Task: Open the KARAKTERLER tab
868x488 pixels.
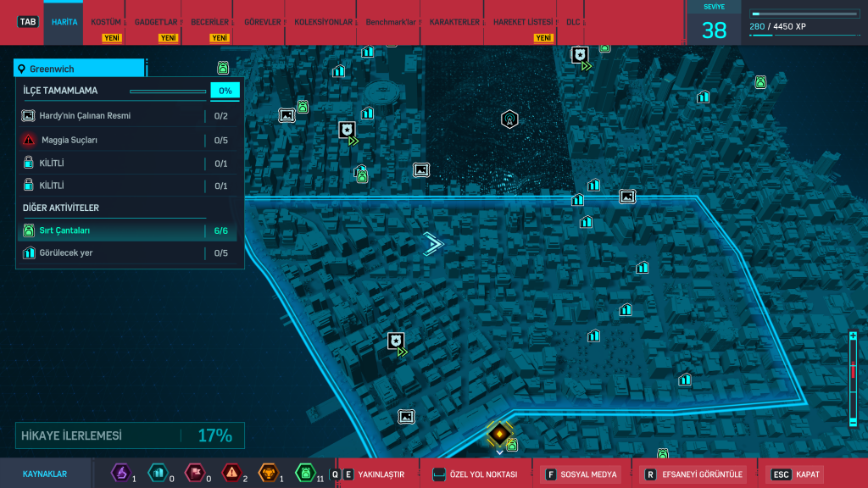Action: (454, 22)
